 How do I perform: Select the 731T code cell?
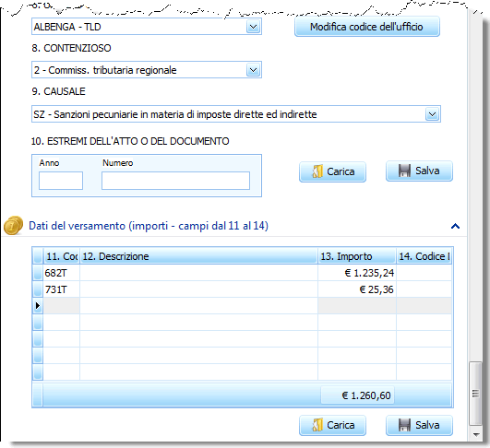[62, 289]
